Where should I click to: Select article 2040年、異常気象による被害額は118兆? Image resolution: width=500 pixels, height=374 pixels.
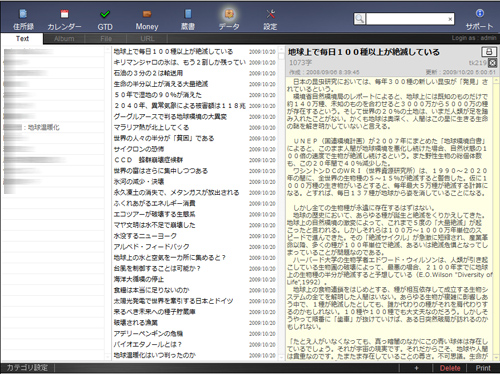195,106
